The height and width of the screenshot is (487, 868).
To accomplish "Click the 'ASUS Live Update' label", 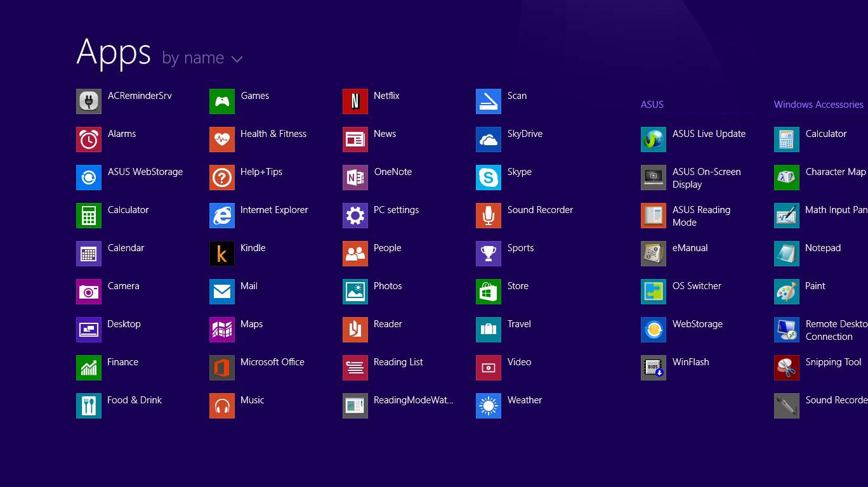I will point(709,134).
